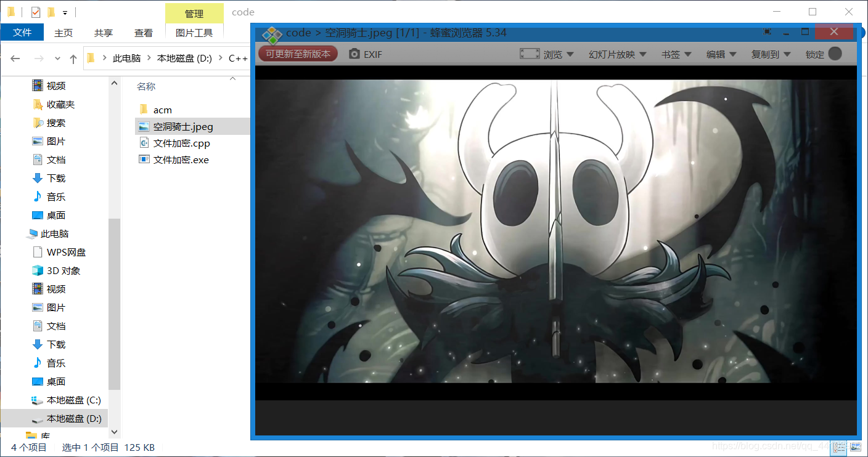The image size is (868, 457).
Task: Click the navigation pane scroll-down arrow
Action: coord(114,432)
